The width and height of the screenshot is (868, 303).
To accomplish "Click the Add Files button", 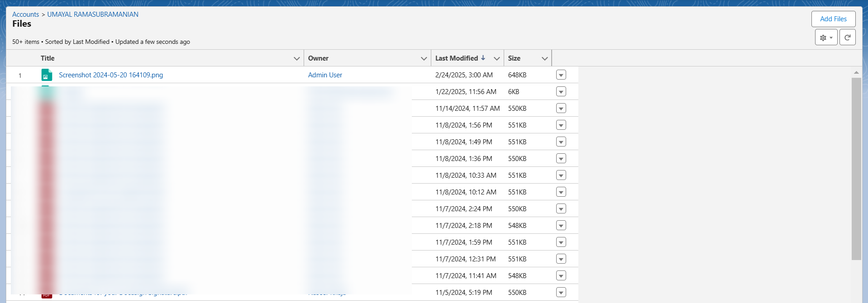I will coord(833,19).
